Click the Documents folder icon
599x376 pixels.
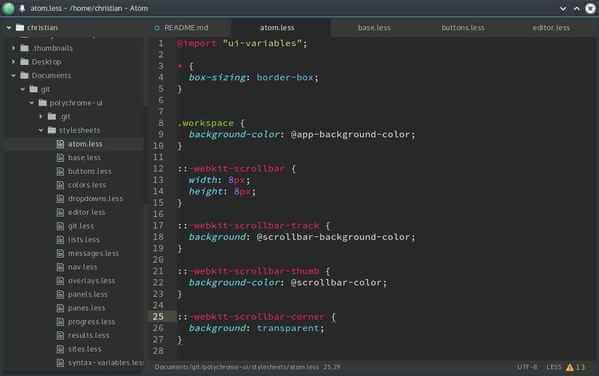(24, 75)
